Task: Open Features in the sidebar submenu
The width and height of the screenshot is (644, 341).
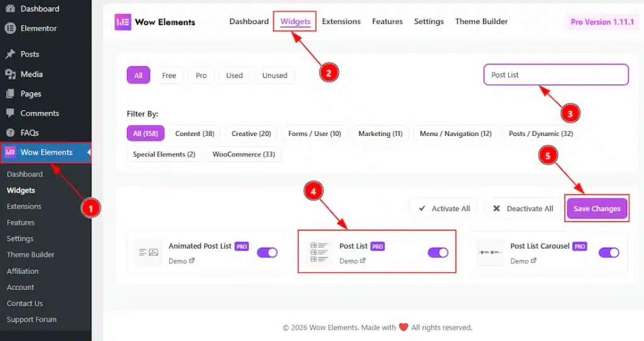Action: (x=21, y=222)
